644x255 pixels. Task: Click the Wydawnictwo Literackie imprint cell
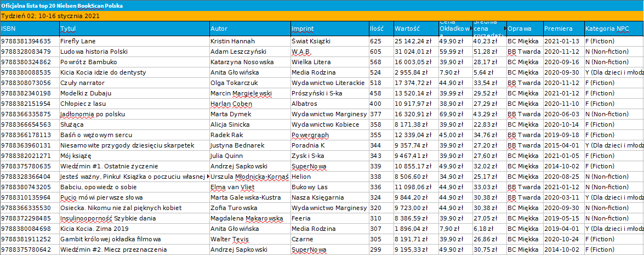[x=329, y=83]
